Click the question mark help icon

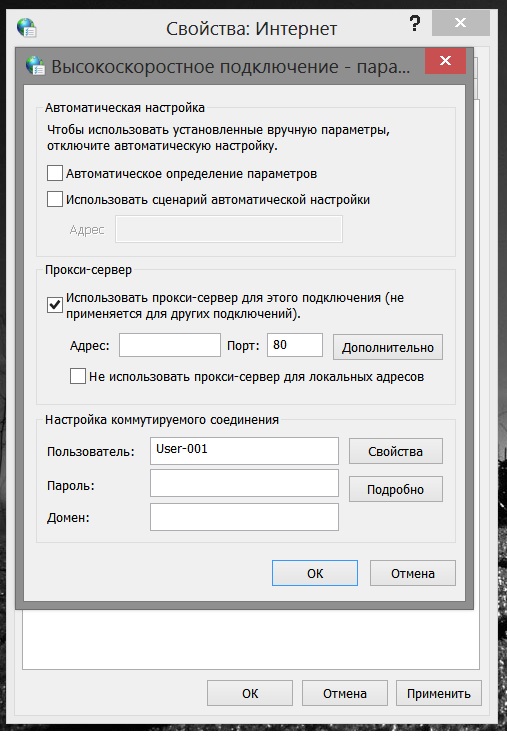point(414,23)
